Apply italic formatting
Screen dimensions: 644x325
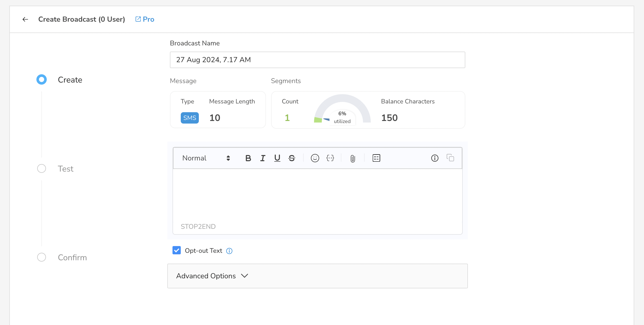click(263, 158)
